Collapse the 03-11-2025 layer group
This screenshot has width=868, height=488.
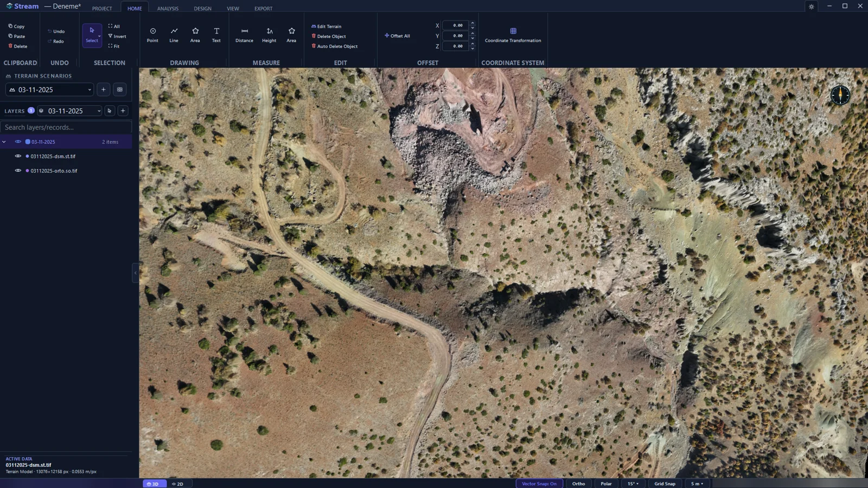pyautogui.click(x=4, y=142)
